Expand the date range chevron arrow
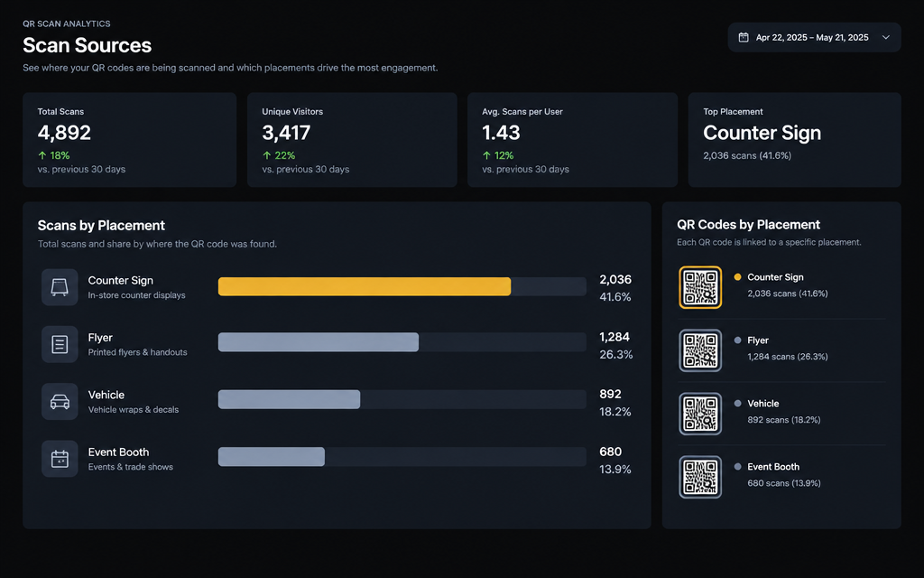This screenshot has width=924, height=578. click(x=886, y=37)
